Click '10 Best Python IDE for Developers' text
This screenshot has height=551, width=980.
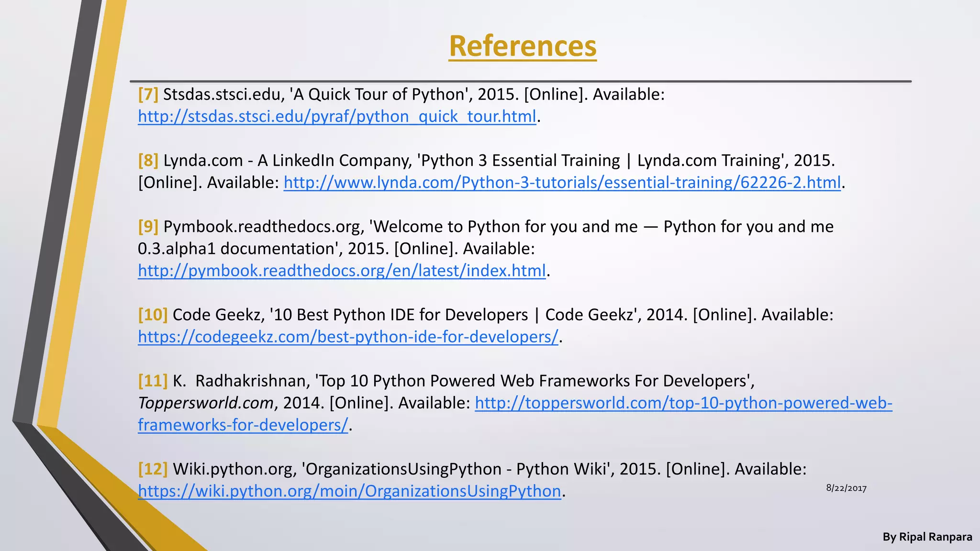pyautogui.click(x=401, y=315)
